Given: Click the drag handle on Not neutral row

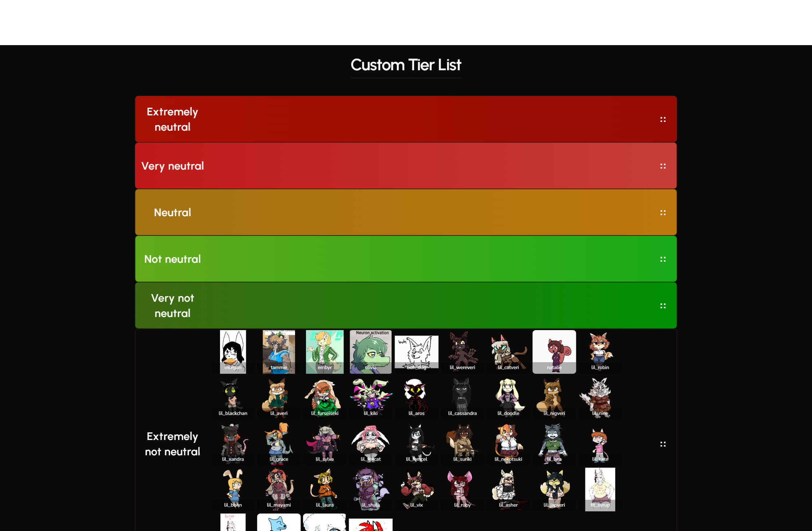Looking at the screenshot, I should point(663,259).
